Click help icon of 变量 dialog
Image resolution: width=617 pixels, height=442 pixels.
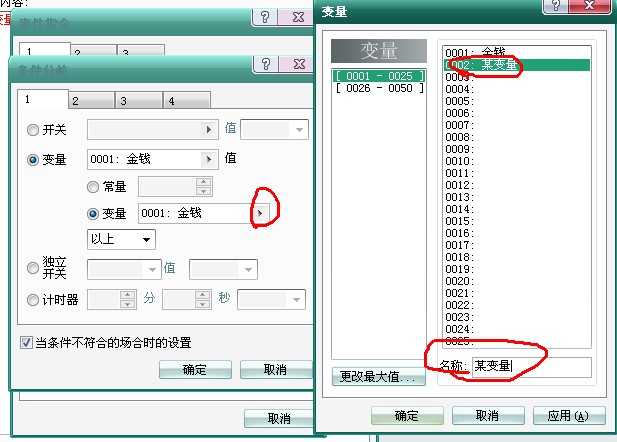(556, 6)
